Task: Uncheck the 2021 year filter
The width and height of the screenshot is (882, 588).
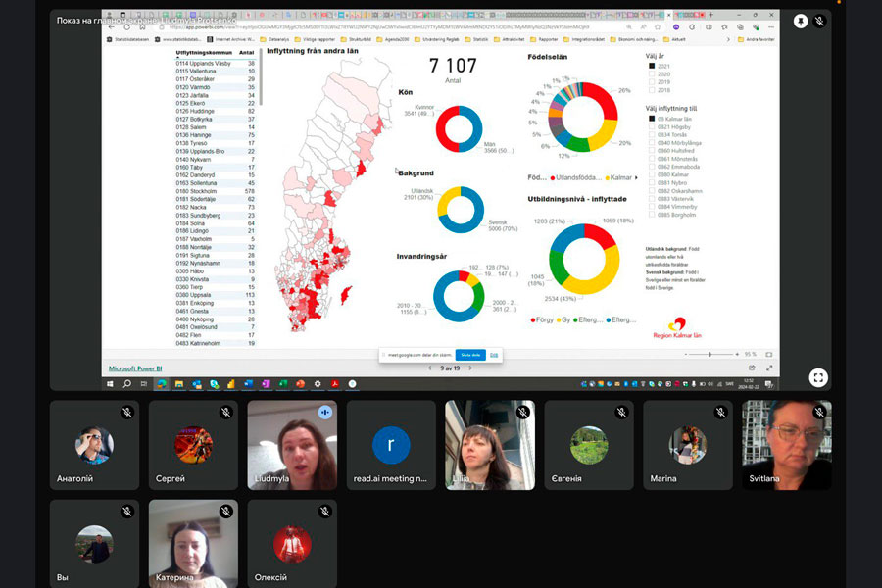Action: click(x=652, y=66)
